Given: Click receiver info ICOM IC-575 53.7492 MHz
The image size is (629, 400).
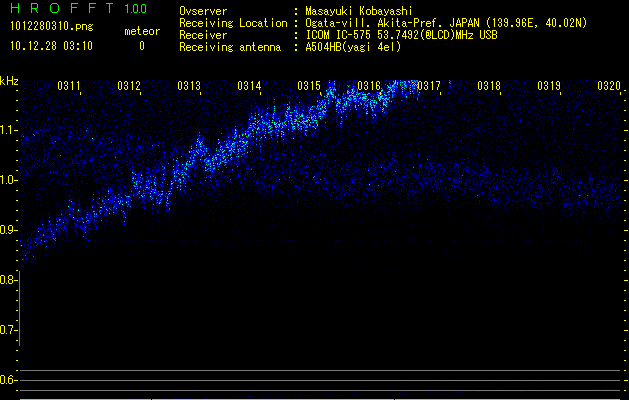Looking at the screenshot, I should pos(401,35).
